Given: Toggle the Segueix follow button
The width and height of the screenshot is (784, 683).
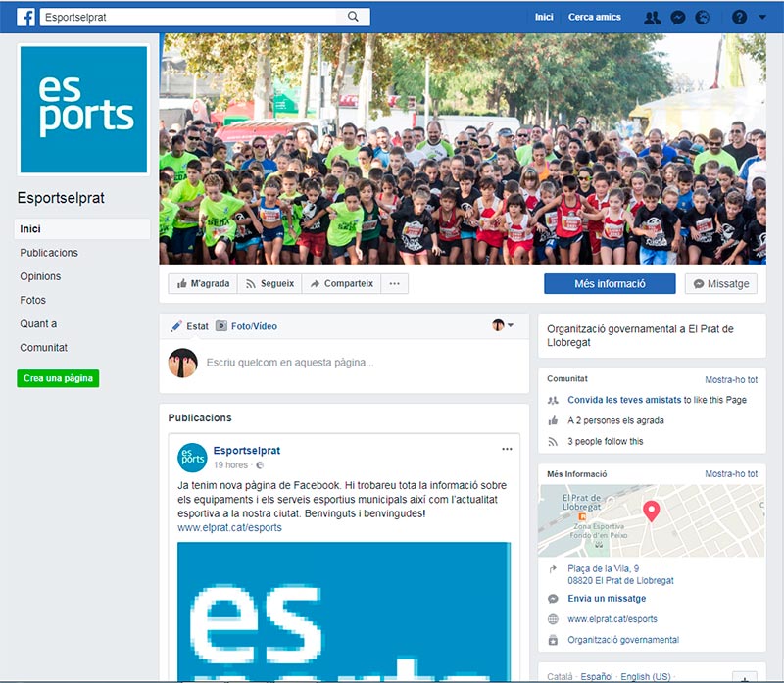Looking at the screenshot, I should pyautogui.click(x=269, y=283).
